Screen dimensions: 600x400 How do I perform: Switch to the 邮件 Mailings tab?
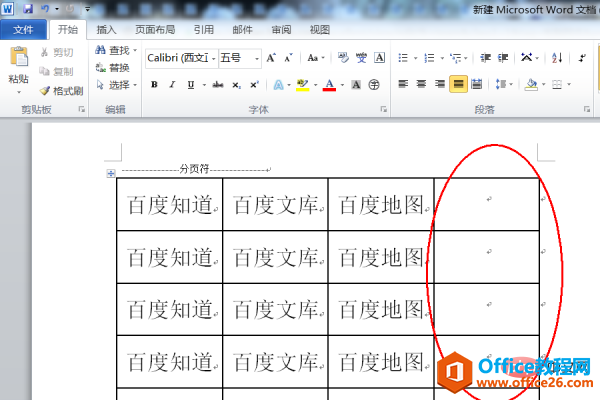pyautogui.click(x=243, y=29)
